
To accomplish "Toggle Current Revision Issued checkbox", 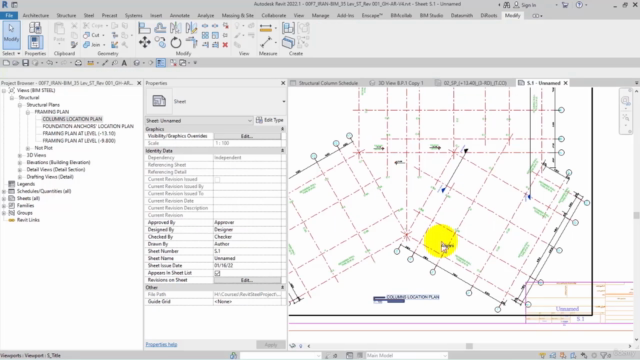I will tap(218, 179).
